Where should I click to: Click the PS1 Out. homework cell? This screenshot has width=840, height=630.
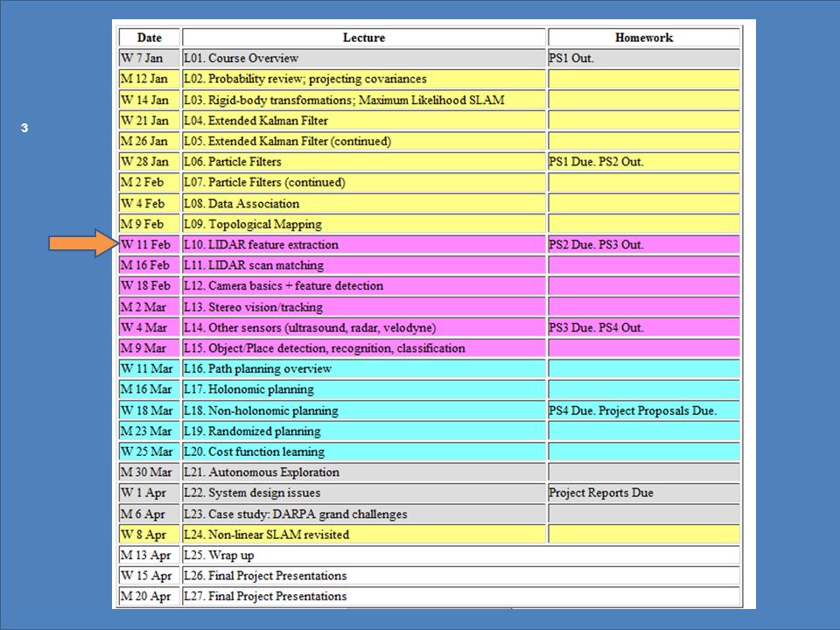pyautogui.click(x=644, y=58)
